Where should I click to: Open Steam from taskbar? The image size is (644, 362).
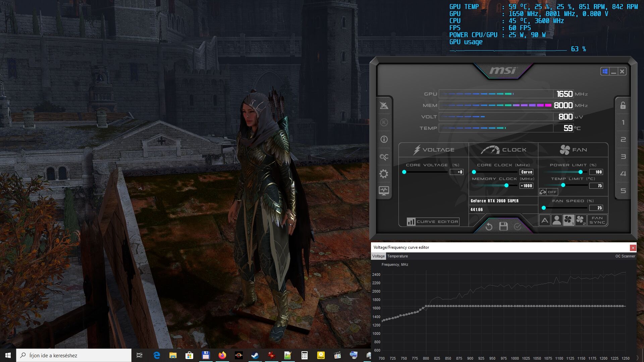(255, 355)
